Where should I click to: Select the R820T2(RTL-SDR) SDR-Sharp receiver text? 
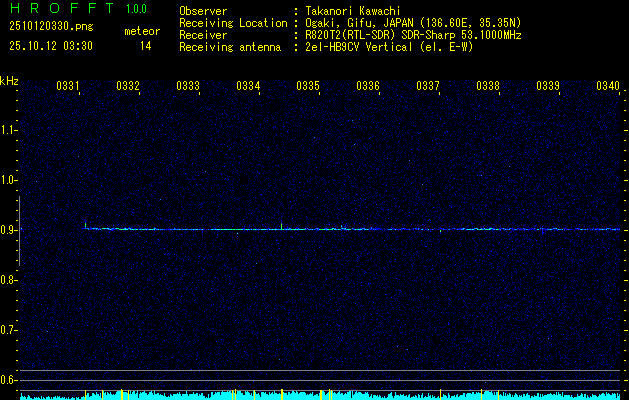pyautogui.click(x=413, y=35)
